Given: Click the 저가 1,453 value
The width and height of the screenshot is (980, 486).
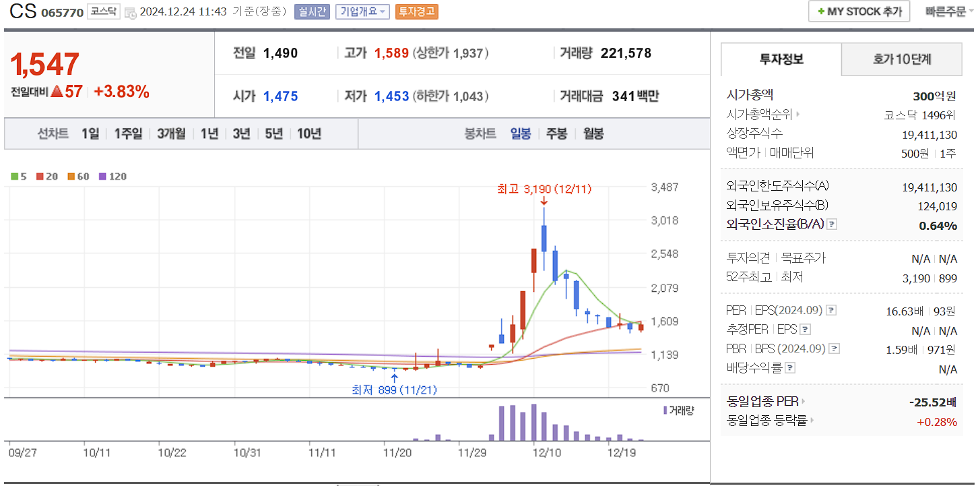Looking at the screenshot, I should point(391,96).
